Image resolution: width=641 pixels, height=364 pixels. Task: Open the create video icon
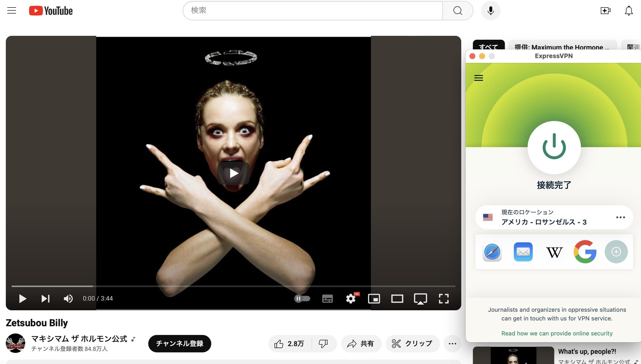click(605, 11)
